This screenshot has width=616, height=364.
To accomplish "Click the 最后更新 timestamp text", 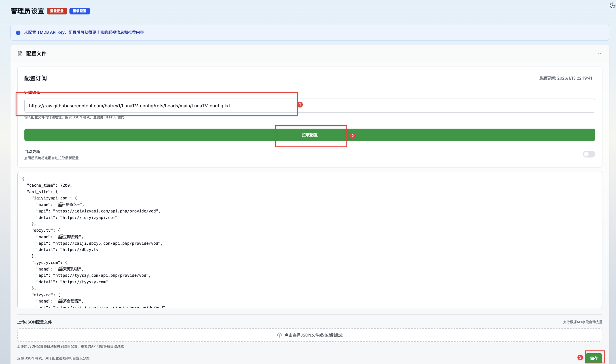I will click(566, 78).
